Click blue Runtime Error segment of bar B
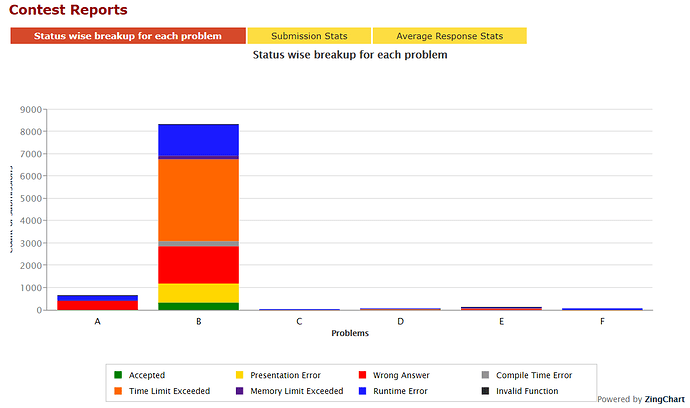The height and width of the screenshot is (408, 690). [198, 140]
